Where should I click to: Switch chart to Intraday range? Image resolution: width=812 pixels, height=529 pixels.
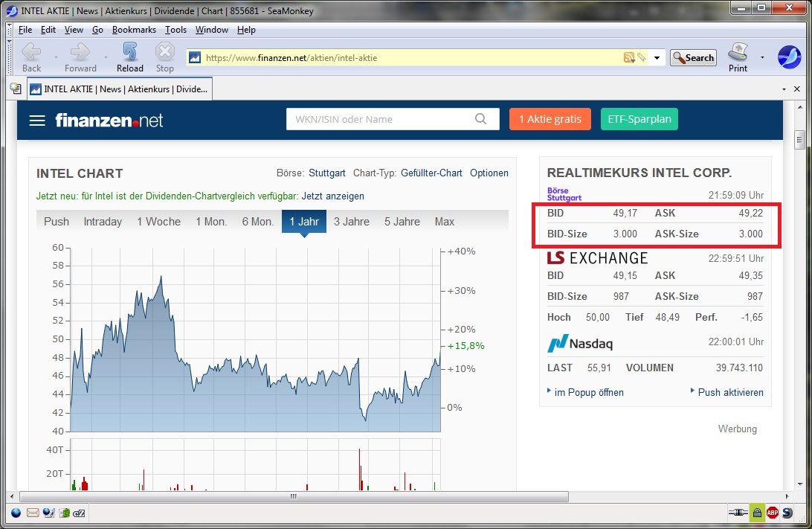click(103, 222)
